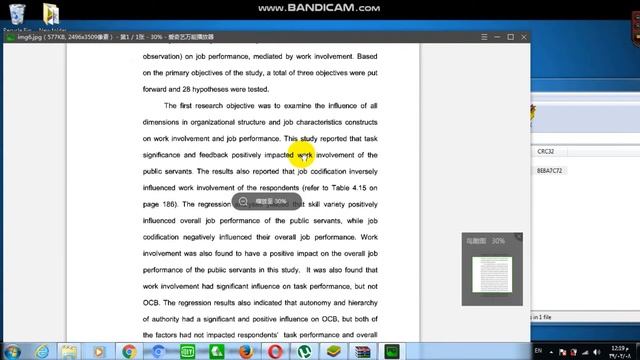Screen dimensions: 640x360
Task: Launch Firefox from the taskbar
Action: tap(246, 351)
